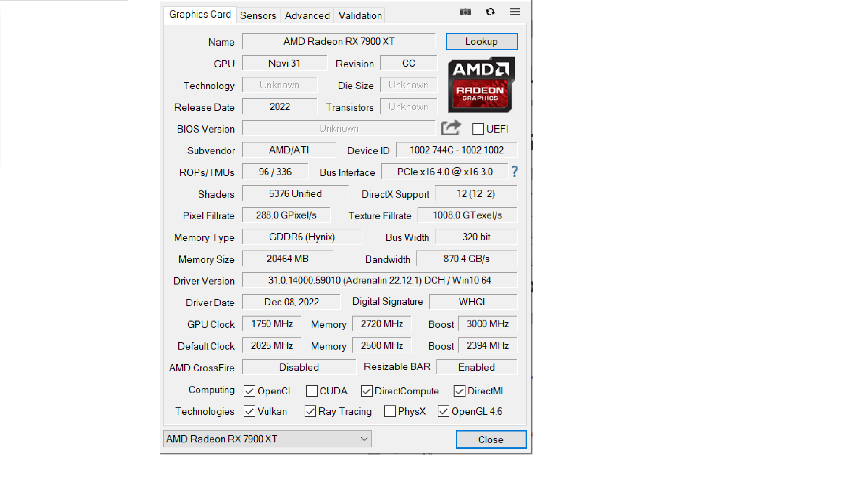
Task: Click the Bus Width value 320 bit
Action: [476, 237]
